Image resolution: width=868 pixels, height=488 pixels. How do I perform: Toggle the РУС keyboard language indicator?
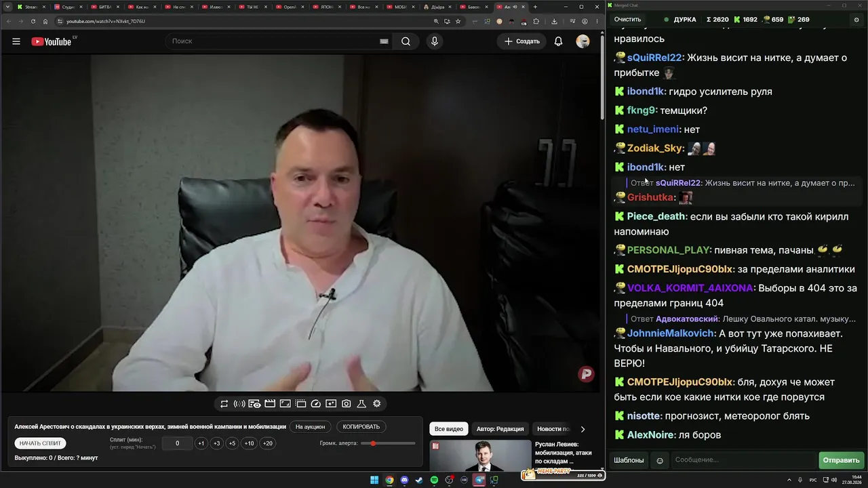click(813, 481)
